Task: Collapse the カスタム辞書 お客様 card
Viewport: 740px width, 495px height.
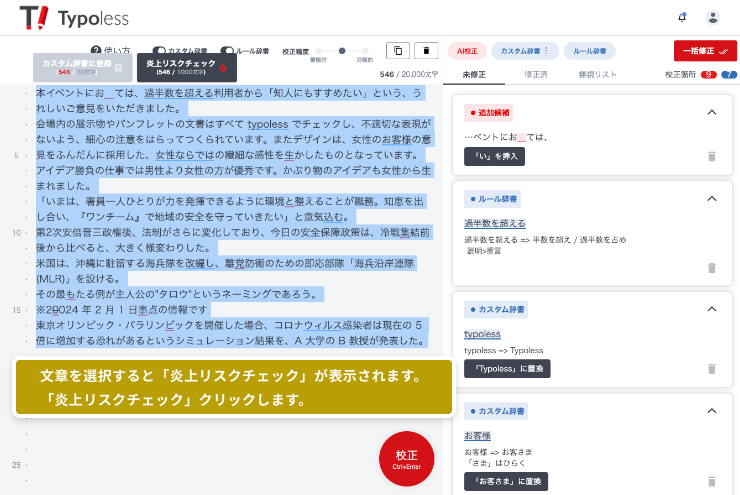Action: (712, 411)
